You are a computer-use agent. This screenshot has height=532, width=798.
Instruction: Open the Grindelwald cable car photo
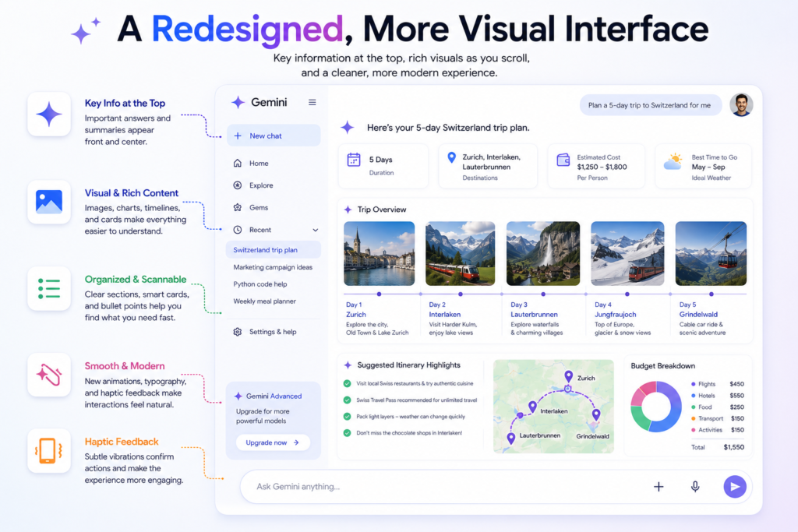pos(711,253)
